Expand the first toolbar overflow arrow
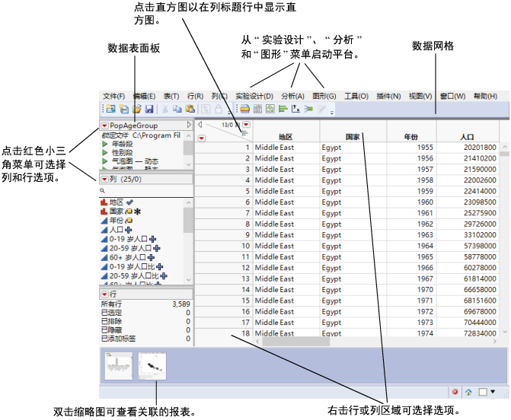The width and height of the screenshot is (511, 420). (x=229, y=113)
